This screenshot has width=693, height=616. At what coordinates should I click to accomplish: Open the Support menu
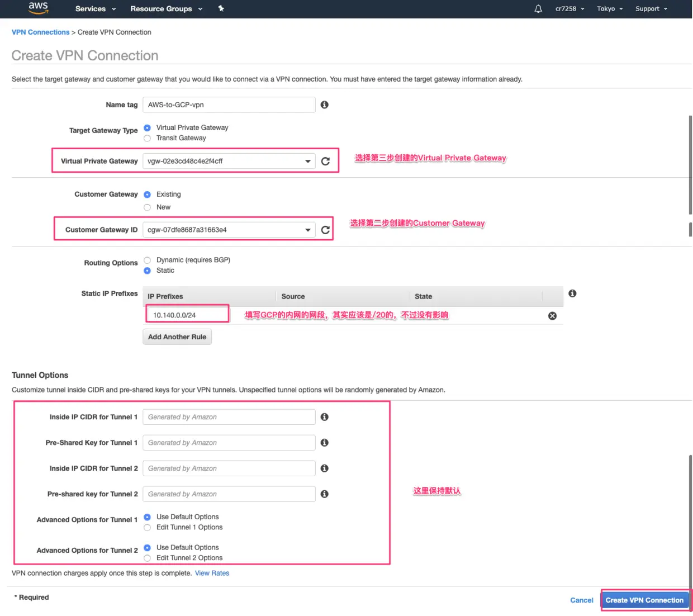(652, 9)
